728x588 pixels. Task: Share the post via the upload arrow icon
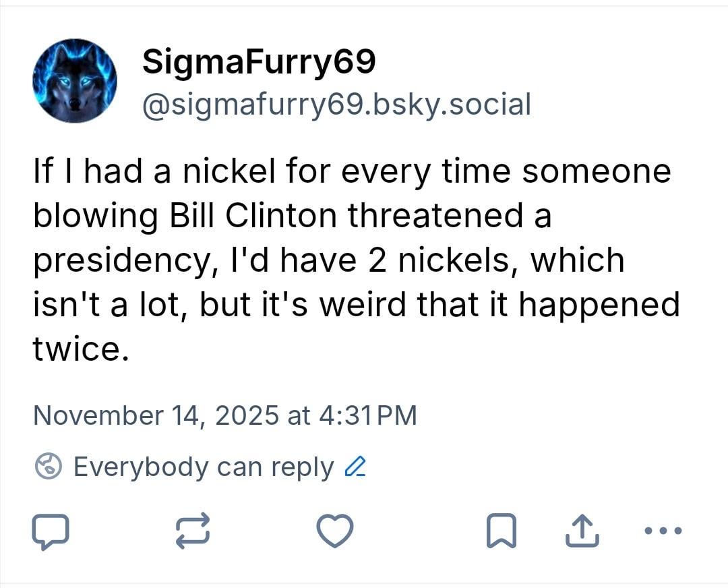(581, 531)
